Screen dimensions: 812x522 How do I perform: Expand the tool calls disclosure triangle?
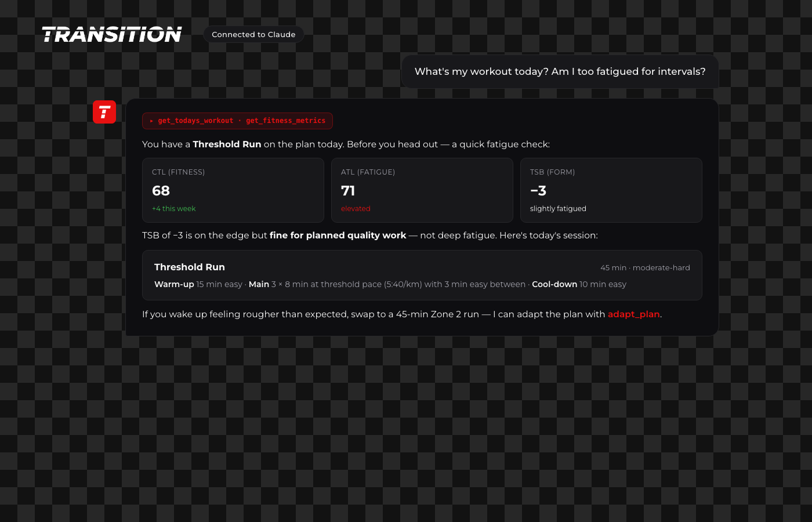151,121
